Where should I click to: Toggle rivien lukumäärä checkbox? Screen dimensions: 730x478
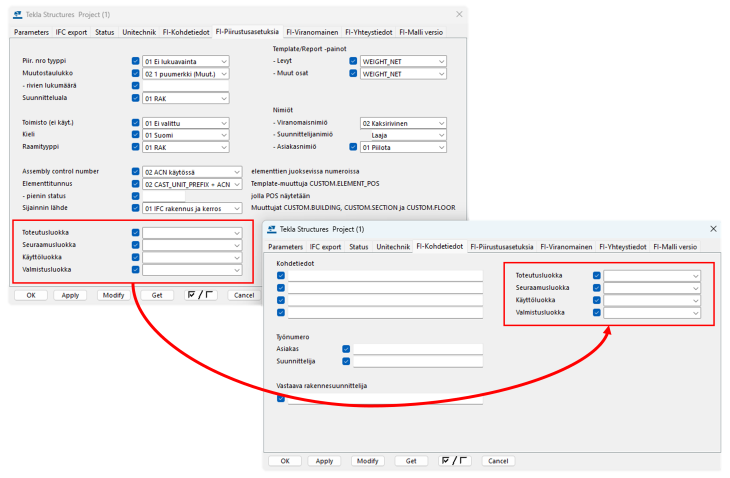pyautogui.click(x=135, y=86)
